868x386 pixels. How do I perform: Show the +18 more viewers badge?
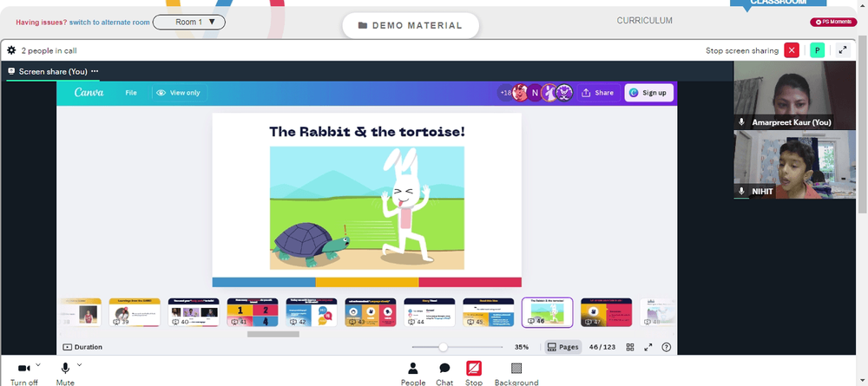505,93
